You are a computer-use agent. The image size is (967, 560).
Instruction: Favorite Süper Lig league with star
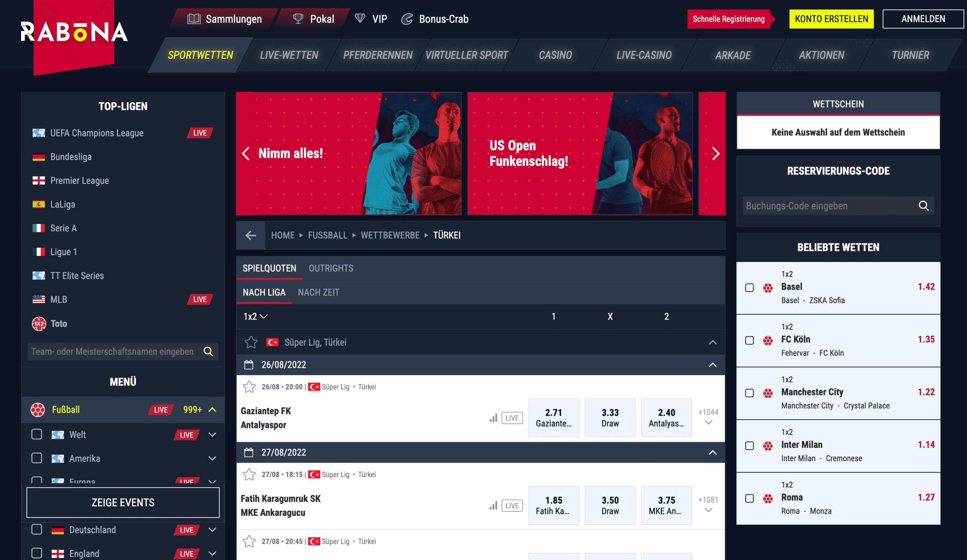tap(251, 342)
